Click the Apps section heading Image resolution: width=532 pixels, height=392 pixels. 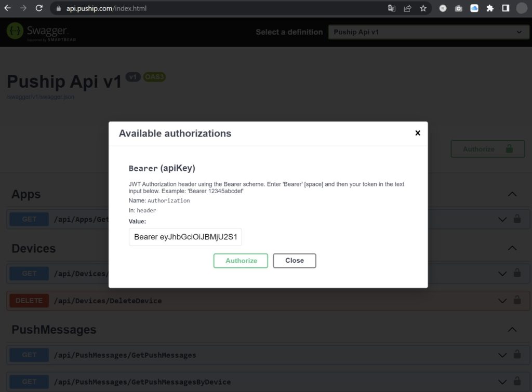point(26,194)
